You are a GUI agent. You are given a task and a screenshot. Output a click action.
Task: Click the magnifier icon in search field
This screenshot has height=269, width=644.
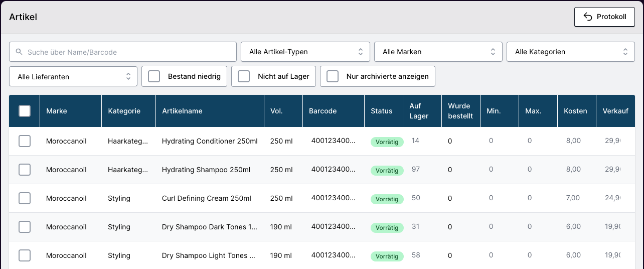tap(19, 52)
